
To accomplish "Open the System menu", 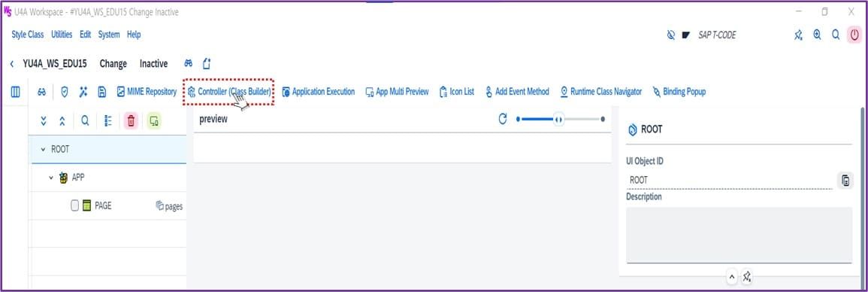I will coord(109,35).
